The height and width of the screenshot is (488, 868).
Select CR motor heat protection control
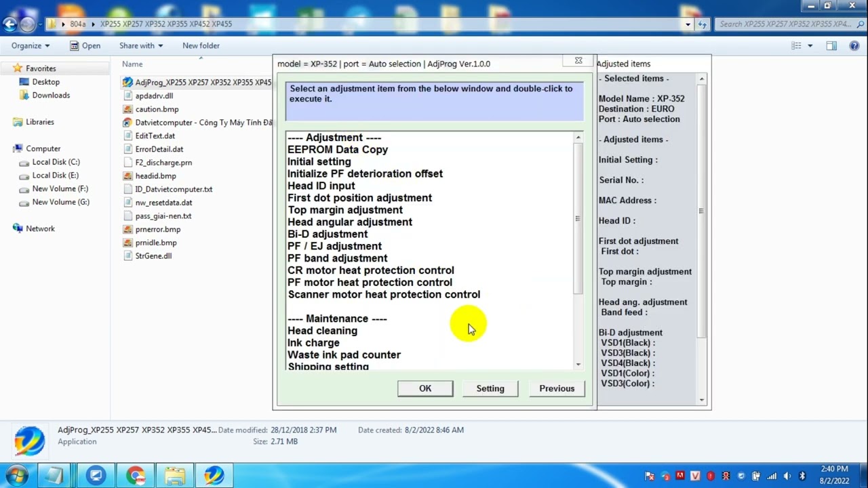[371, 270]
